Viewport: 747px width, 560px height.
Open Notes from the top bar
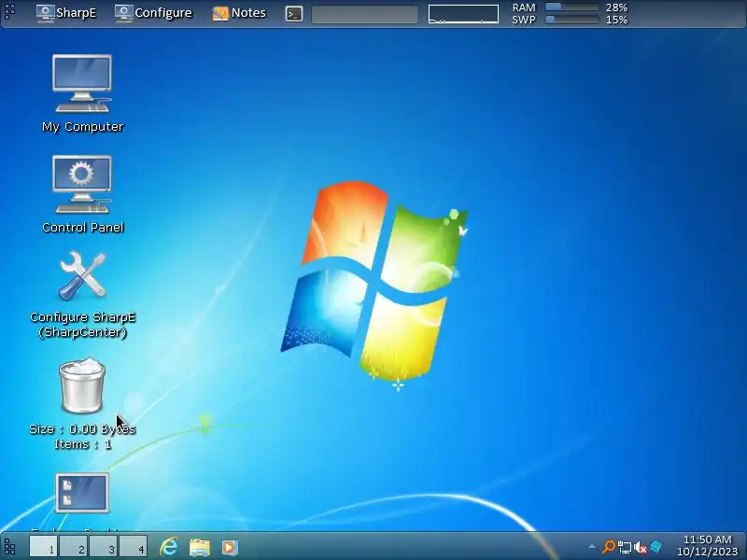click(x=239, y=13)
